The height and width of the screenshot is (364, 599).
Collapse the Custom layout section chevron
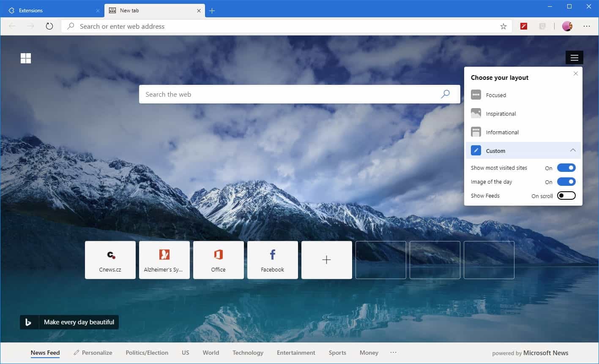pyautogui.click(x=573, y=150)
